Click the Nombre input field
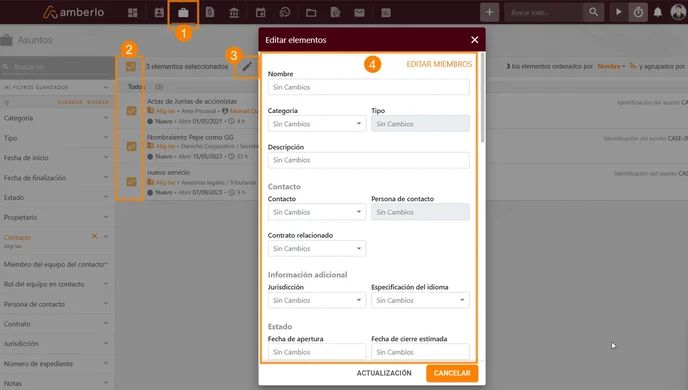Screen dimensions: 688x390 point(369,87)
